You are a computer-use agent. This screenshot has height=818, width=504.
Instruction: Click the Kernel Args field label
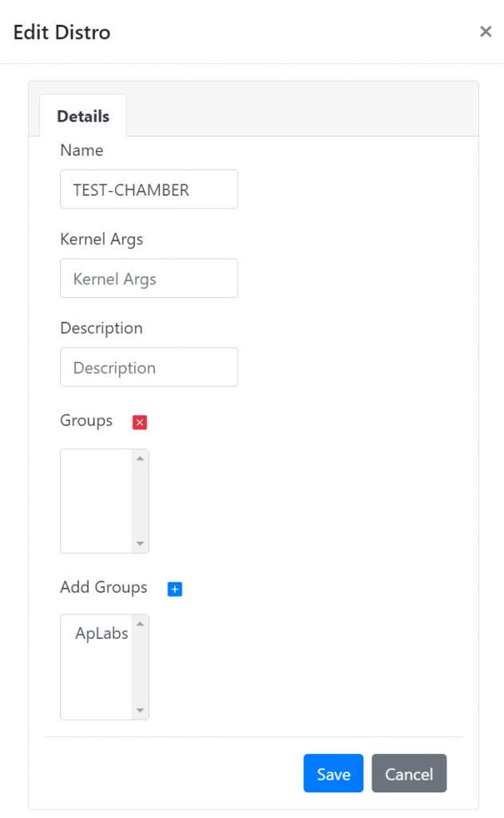(101, 239)
